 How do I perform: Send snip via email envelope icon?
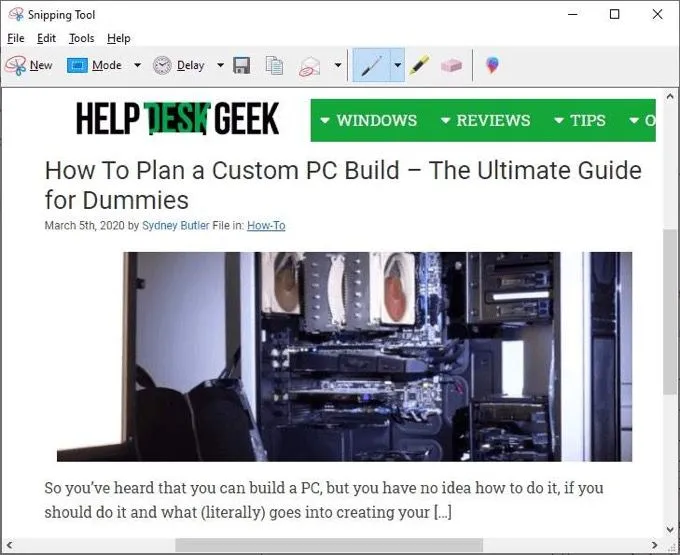coord(310,66)
